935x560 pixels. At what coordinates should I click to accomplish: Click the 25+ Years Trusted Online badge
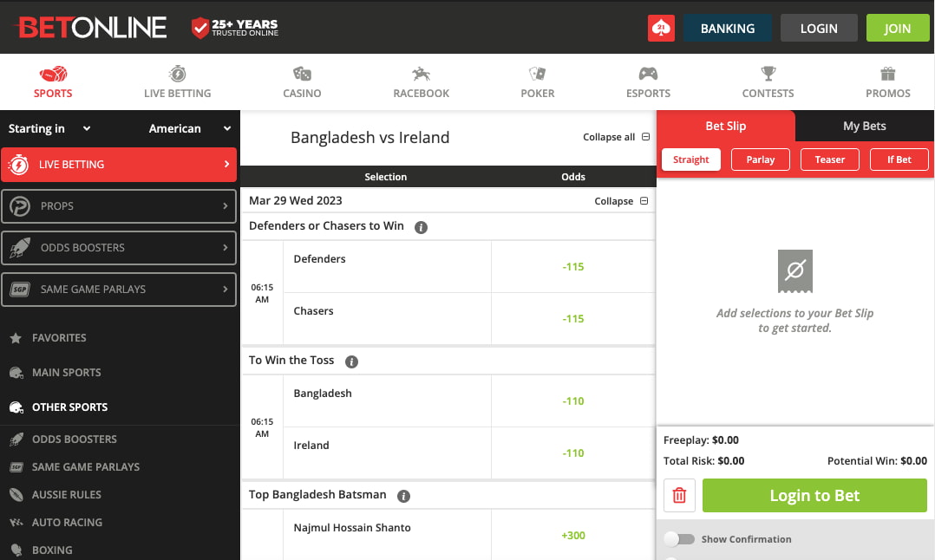(x=235, y=28)
